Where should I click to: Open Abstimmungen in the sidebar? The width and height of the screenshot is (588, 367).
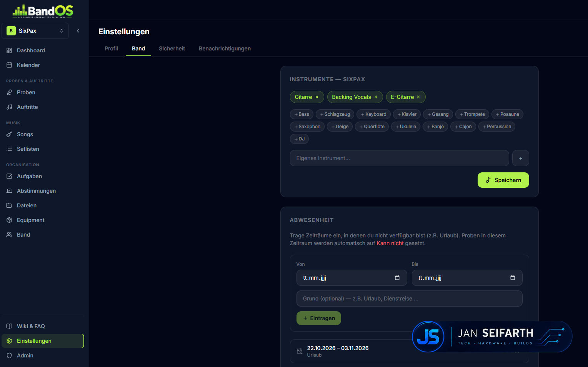[x=42, y=191]
